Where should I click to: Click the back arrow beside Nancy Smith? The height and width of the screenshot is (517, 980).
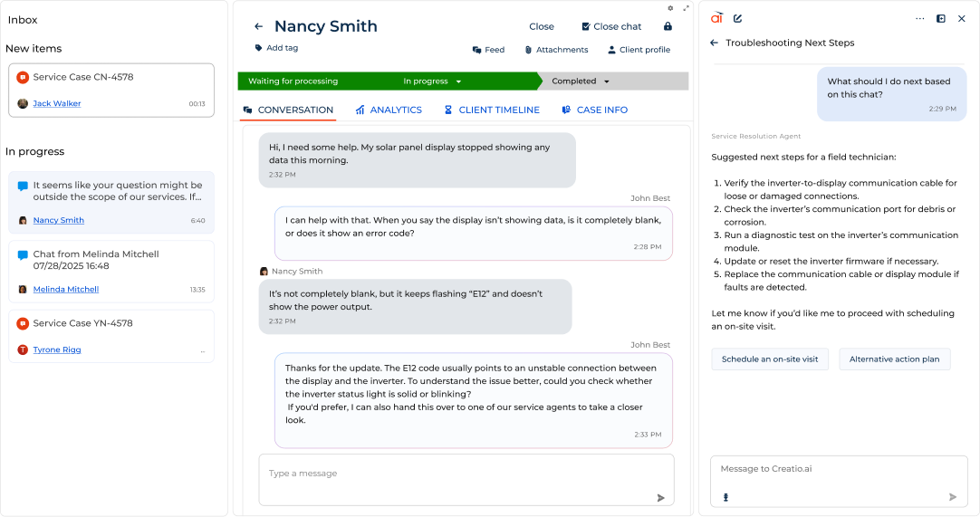coord(259,26)
